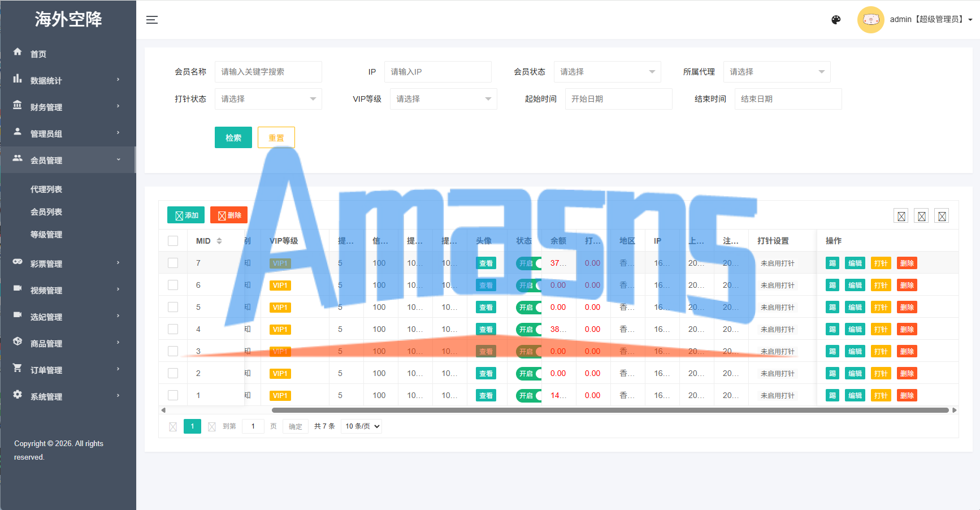Sort the table by the MID sort arrows

point(219,241)
